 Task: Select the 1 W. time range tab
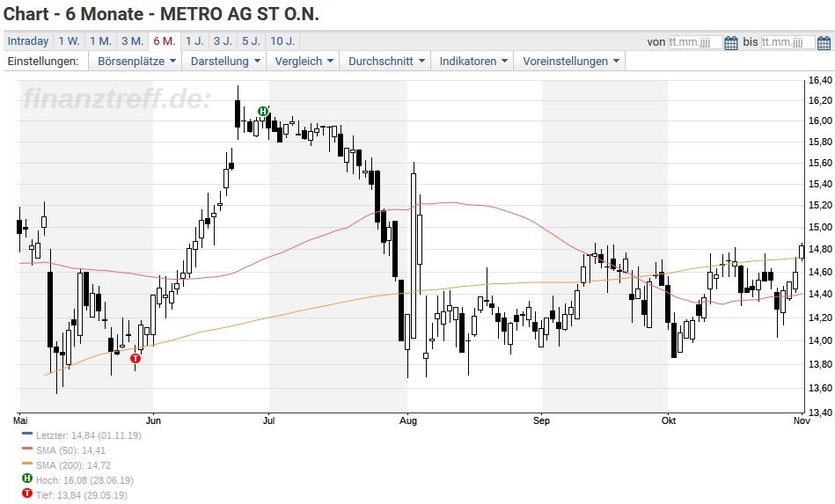coord(69,41)
